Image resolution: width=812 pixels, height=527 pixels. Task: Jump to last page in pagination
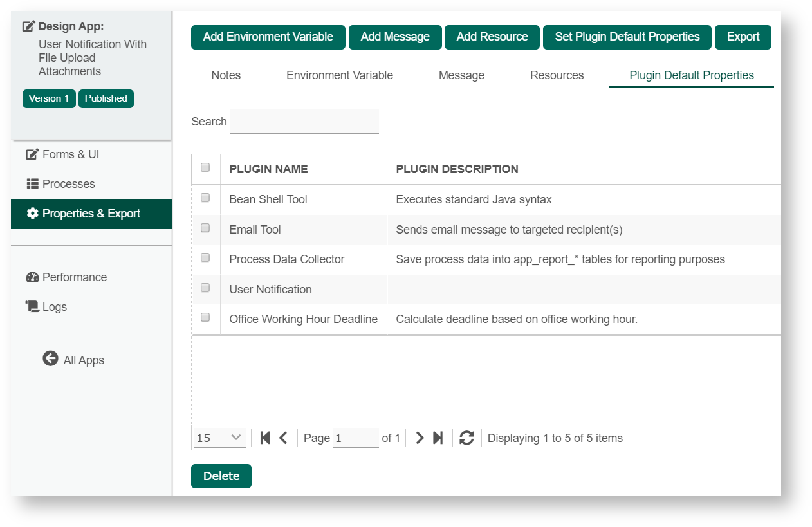point(438,438)
